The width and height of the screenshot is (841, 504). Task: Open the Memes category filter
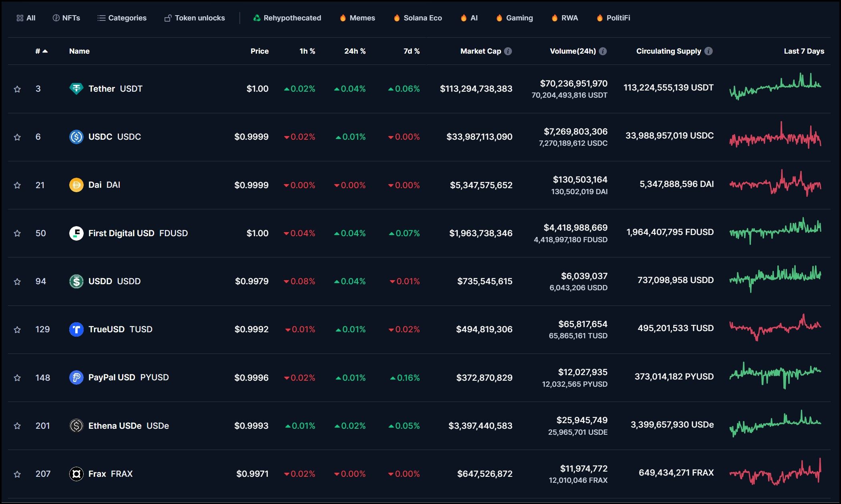(x=357, y=18)
